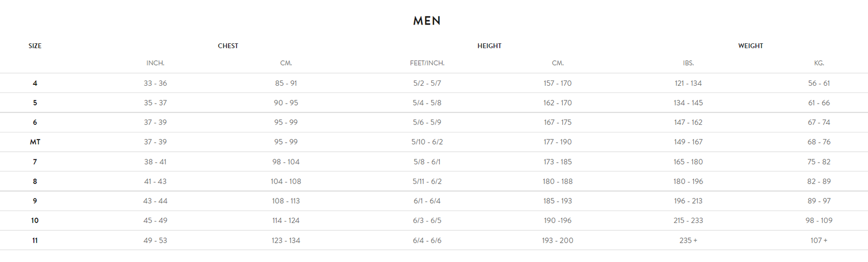This screenshot has height=262, width=868.
Task: Click weight cell 235 +
Action: tap(688, 240)
